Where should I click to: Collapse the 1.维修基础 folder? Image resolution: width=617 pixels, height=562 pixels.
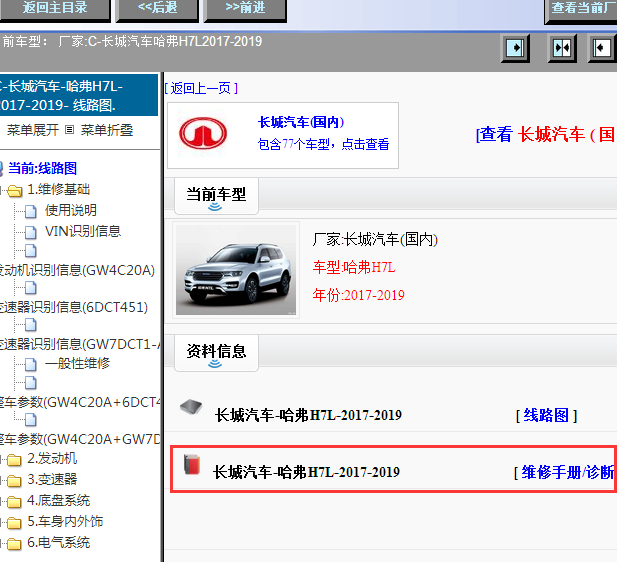click(x=2, y=191)
